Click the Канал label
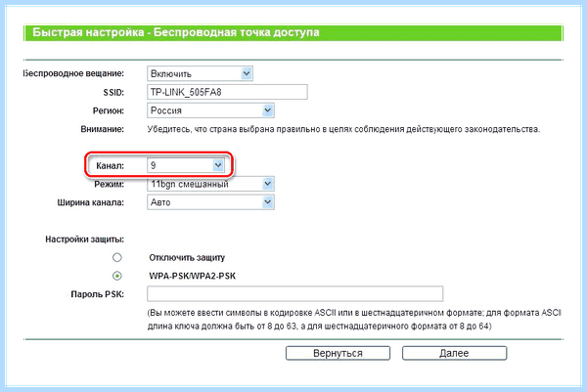587x392 pixels. point(110,166)
